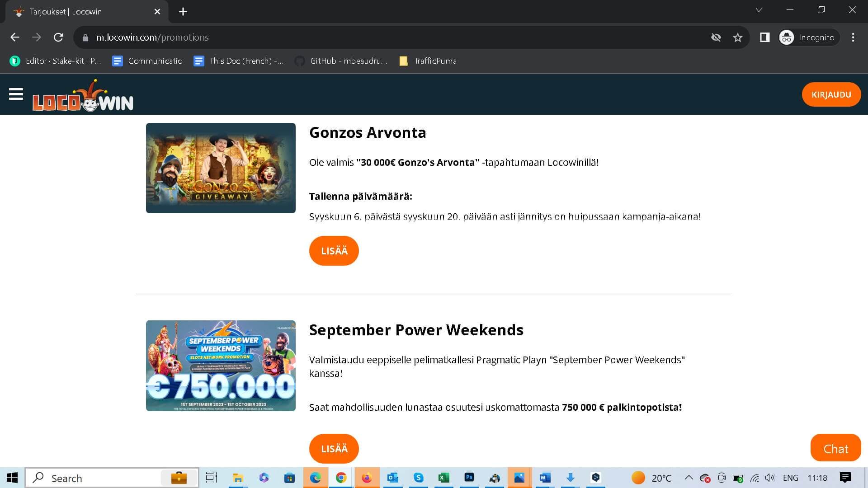Open Microsoft Store from the taskbar
This screenshot has height=488, width=868.
[x=289, y=478]
